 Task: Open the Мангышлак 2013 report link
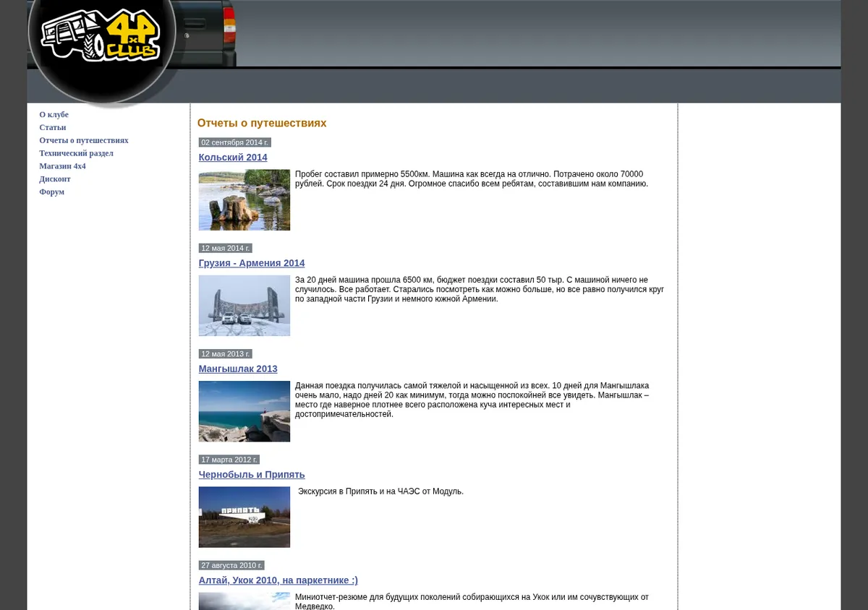[238, 369]
